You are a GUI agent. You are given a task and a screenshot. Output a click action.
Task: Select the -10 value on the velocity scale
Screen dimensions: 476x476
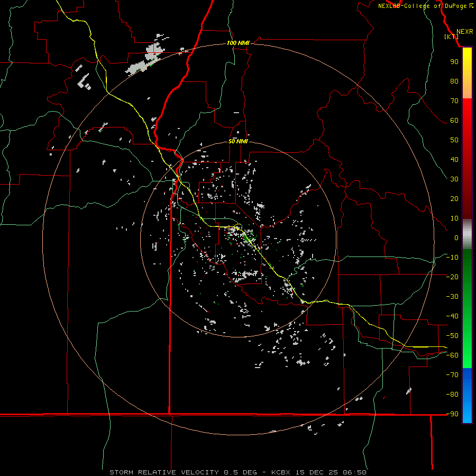[x=452, y=258]
